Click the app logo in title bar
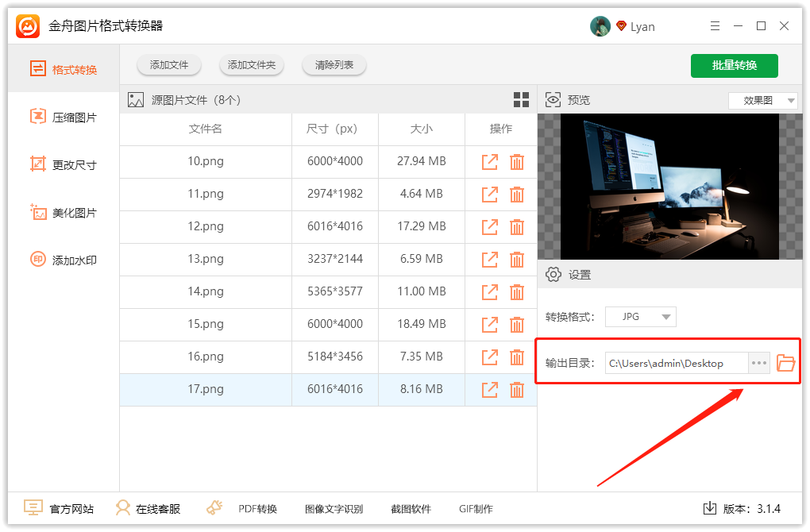This screenshot has width=810, height=532. tap(27, 25)
